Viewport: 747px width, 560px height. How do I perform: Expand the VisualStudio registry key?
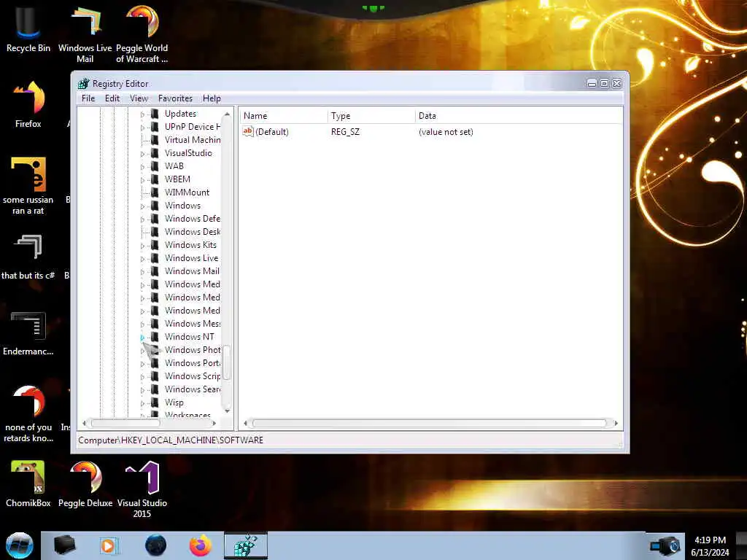pos(142,154)
